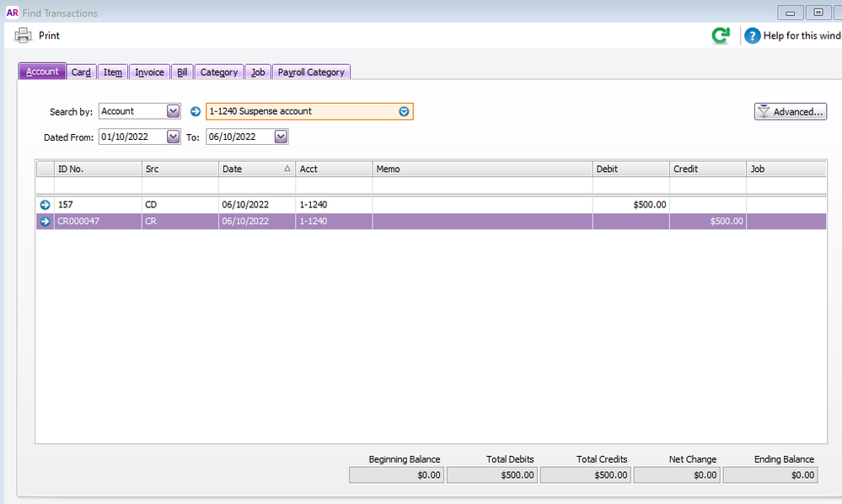Expand the Suspense account selection list

coord(404,111)
